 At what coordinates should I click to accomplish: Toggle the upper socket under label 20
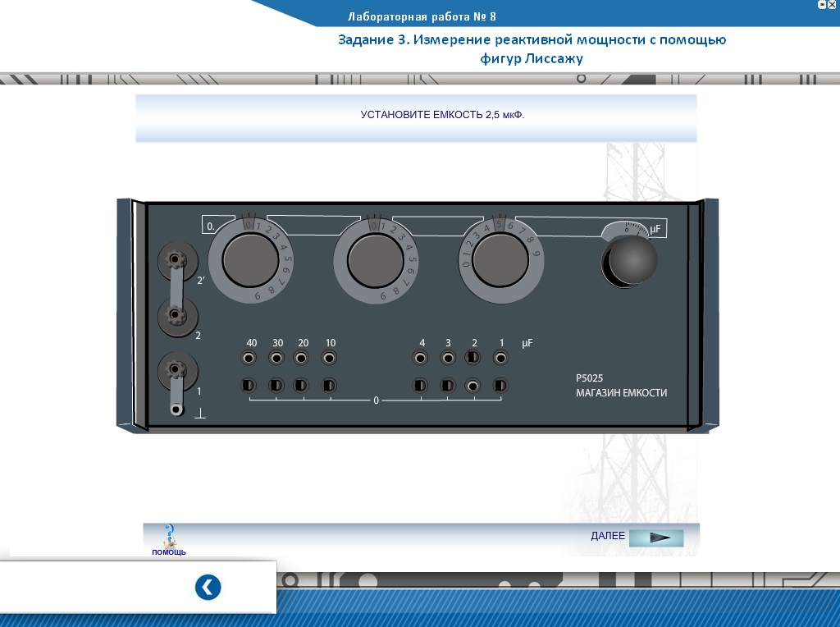coord(302,358)
